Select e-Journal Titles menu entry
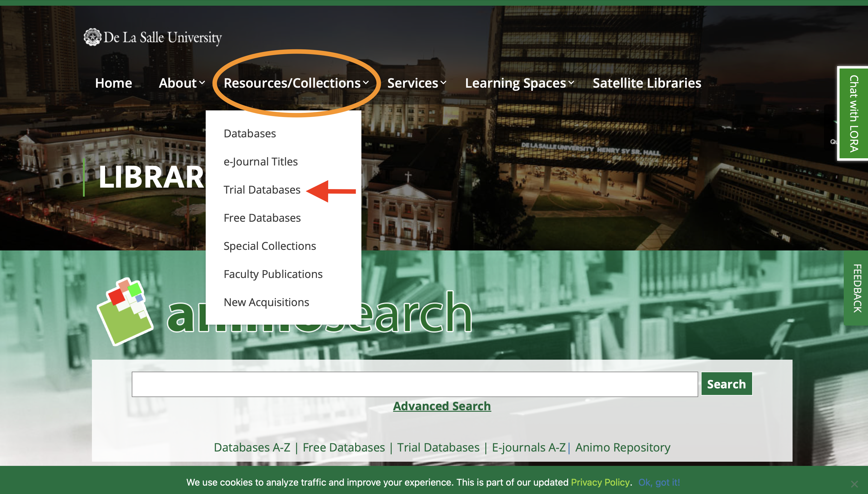 point(260,162)
